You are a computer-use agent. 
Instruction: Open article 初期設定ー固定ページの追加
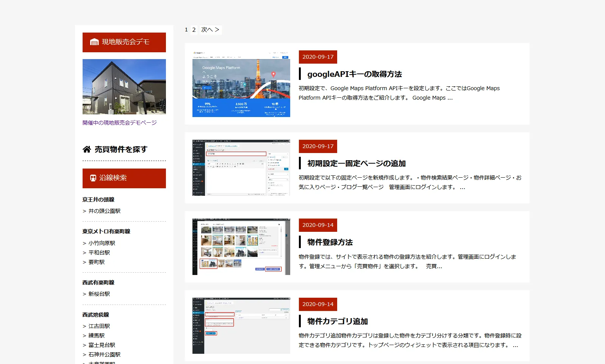[356, 164]
